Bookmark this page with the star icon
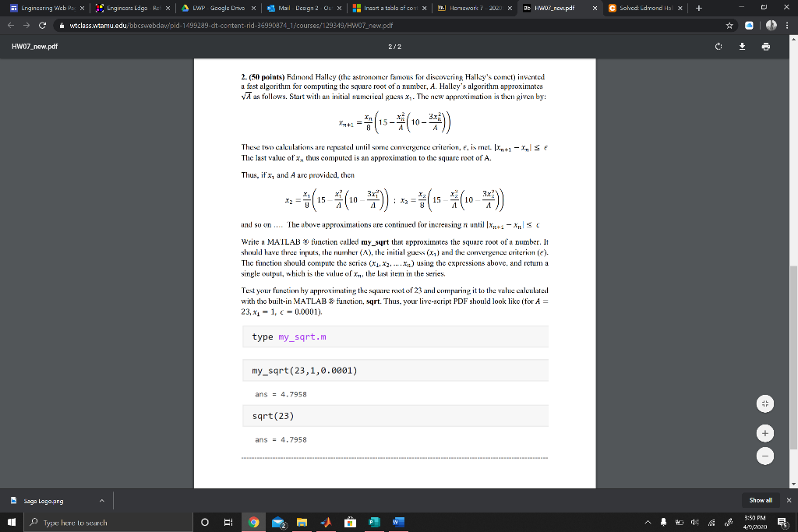The width and height of the screenshot is (798, 532). tap(731, 24)
